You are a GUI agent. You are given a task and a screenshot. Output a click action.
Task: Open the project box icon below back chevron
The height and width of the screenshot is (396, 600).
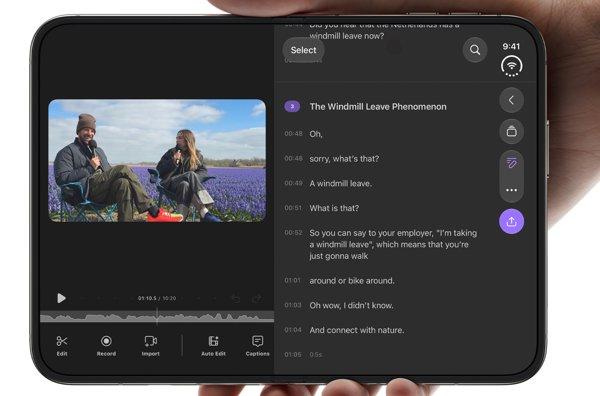click(511, 131)
